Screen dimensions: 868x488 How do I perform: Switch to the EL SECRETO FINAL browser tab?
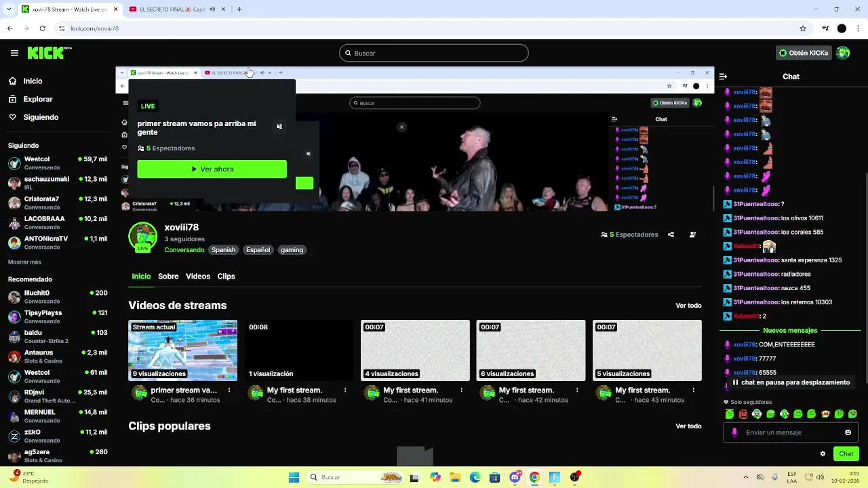171,9
